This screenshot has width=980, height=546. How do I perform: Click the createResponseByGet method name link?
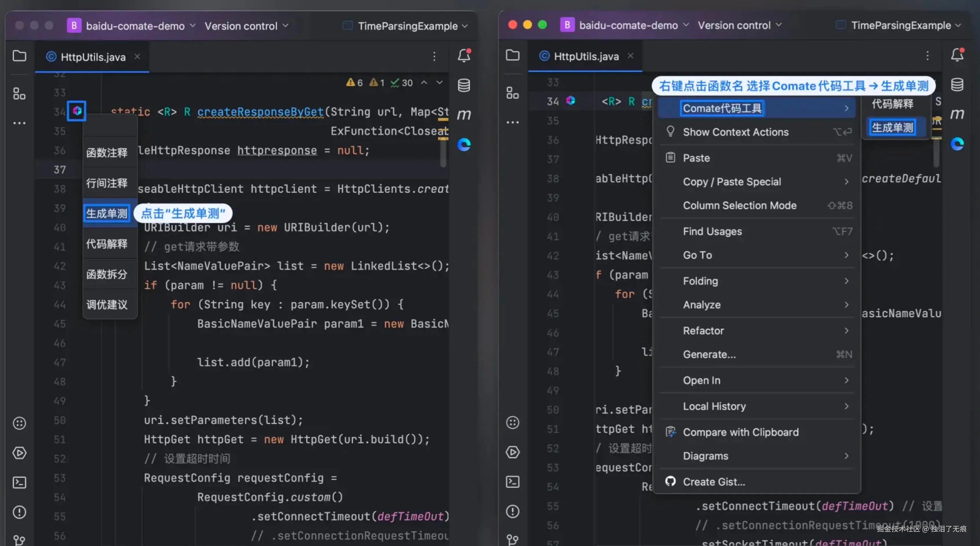click(x=260, y=112)
